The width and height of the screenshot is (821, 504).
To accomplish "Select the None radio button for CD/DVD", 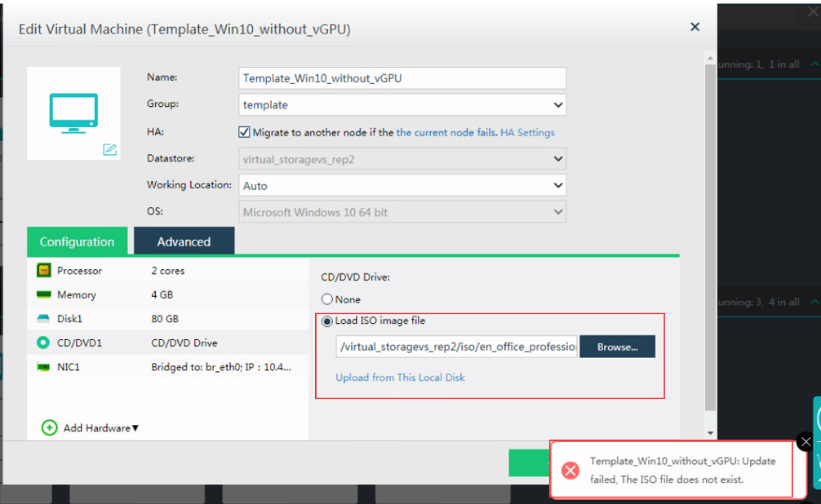I will click(x=327, y=299).
